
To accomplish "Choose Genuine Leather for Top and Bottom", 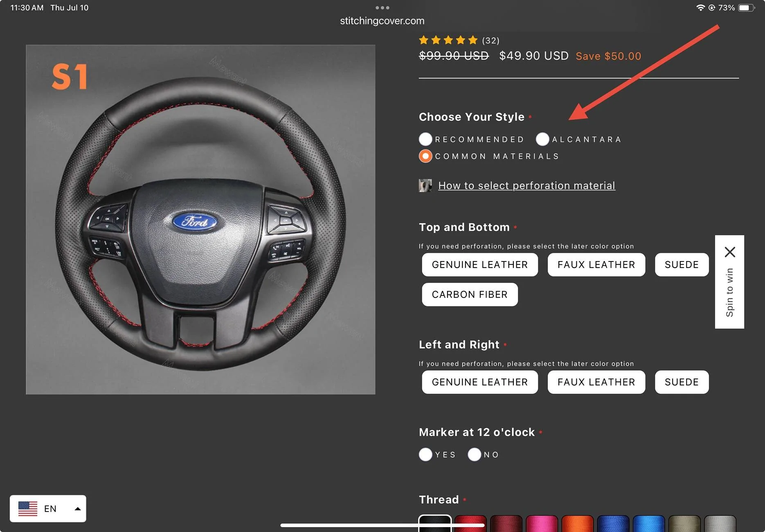I will 480,265.
